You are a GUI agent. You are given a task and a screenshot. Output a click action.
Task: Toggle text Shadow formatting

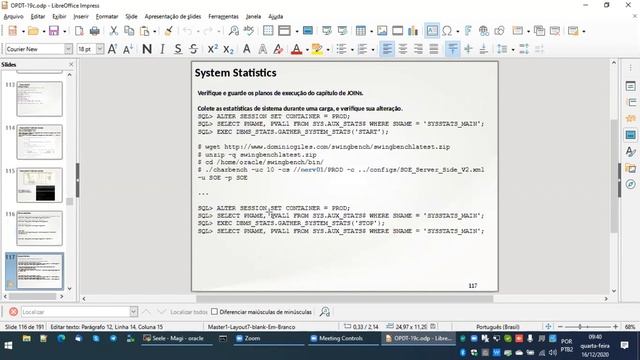tap(247, 49)
